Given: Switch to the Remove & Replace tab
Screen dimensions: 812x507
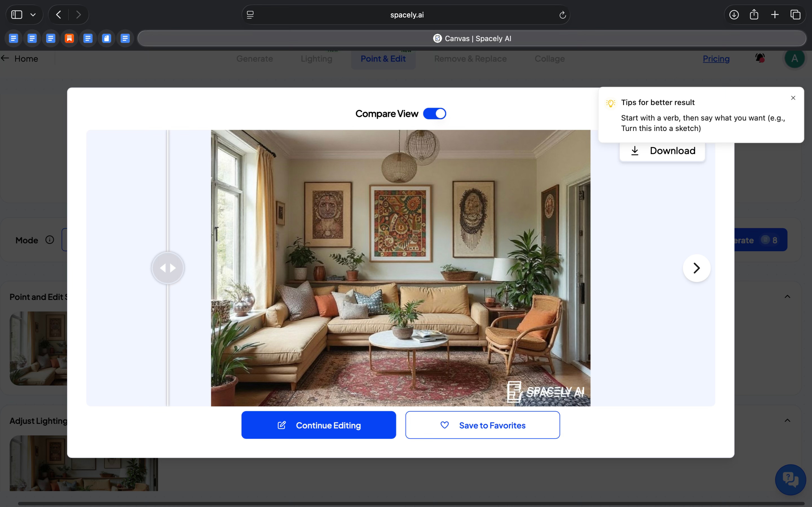Looking at the screenshot, I should pyautogui.click(x=470, y=59).
